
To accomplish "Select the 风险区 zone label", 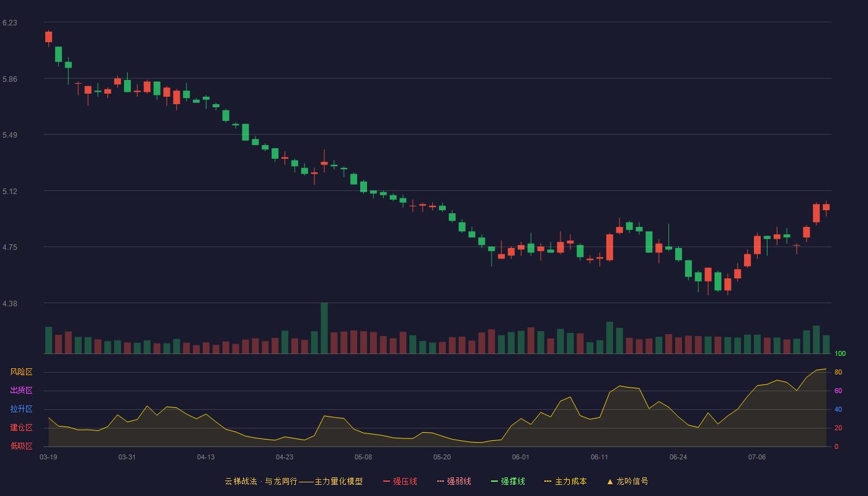I will click(21, 372).
